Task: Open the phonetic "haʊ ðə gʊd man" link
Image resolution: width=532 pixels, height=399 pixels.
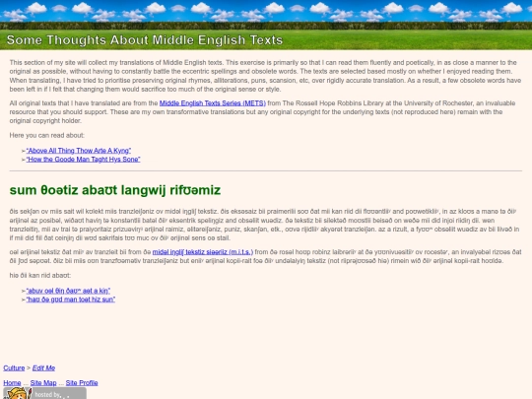Action: (x=71, y=299)
